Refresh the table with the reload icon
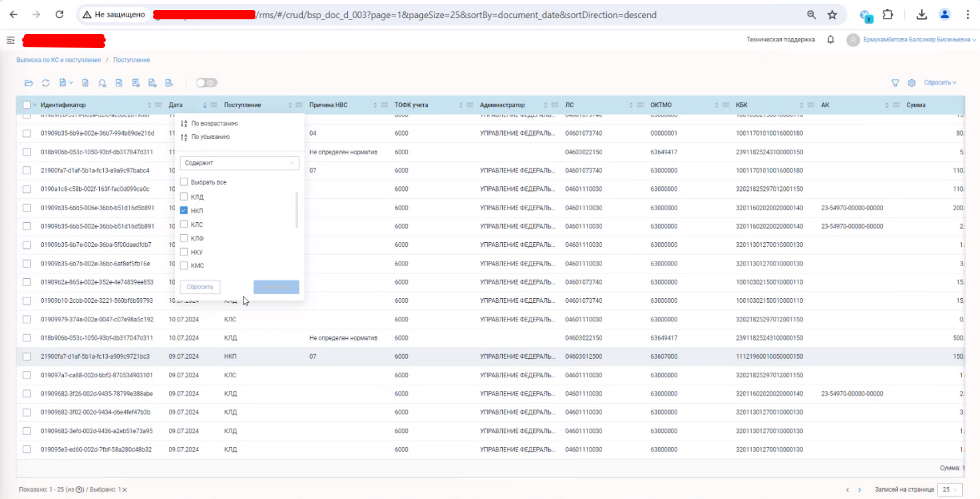The image size is (980, 499). click(x=46, y=83)
